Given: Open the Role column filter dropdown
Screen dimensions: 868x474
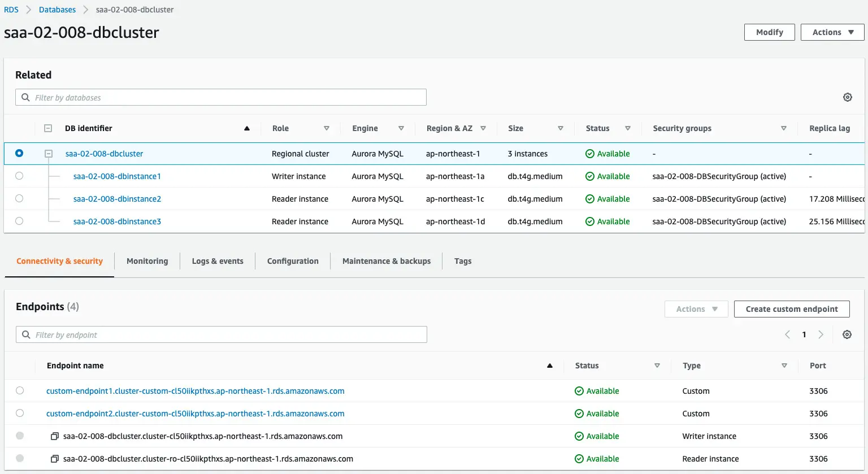Looking at the screenshot, I should [326, 128].
